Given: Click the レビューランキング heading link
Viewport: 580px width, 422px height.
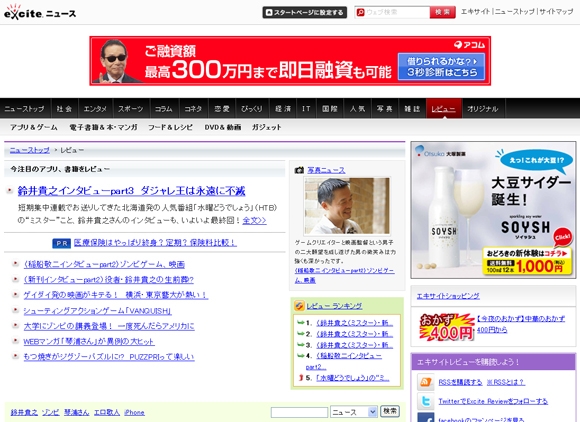Looking at the screenshot, I should click(x=334, y=306).
